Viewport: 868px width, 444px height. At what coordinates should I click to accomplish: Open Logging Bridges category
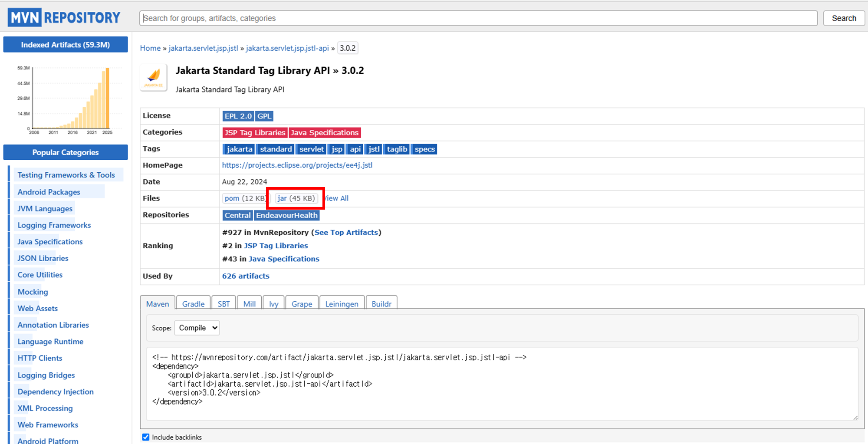coord(46,375)
